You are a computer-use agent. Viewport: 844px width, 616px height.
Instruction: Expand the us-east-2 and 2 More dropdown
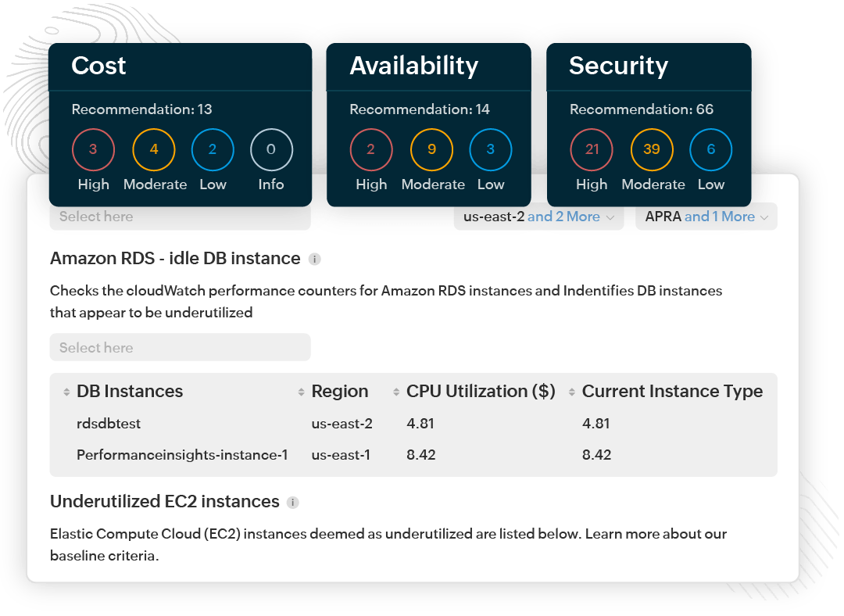tap(538, 217)
